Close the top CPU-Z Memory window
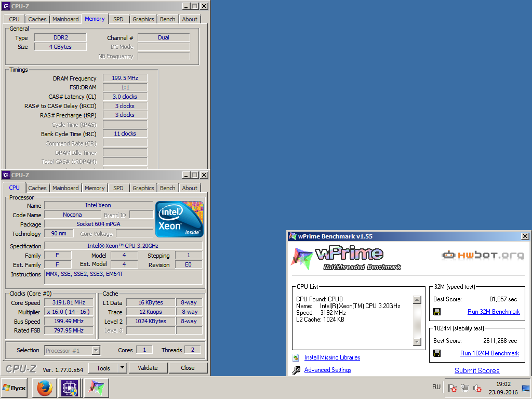Image resolution: width=532 pixels, height=399 pixels. click(204, 6)
